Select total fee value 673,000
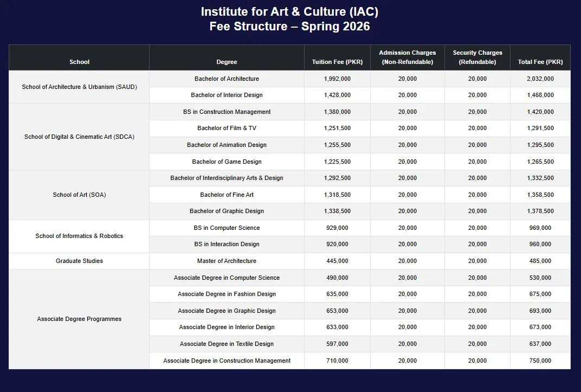 (540, 327)
